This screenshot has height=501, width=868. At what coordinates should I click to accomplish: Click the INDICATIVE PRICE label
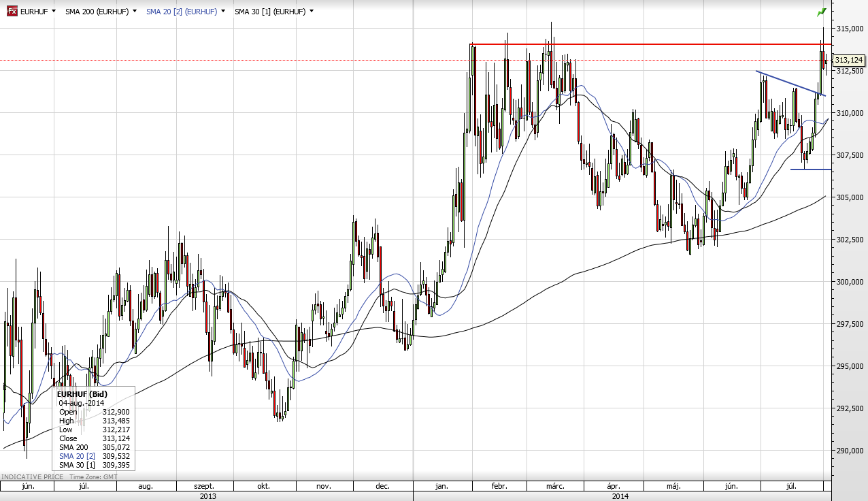click(x=32, y=476)
